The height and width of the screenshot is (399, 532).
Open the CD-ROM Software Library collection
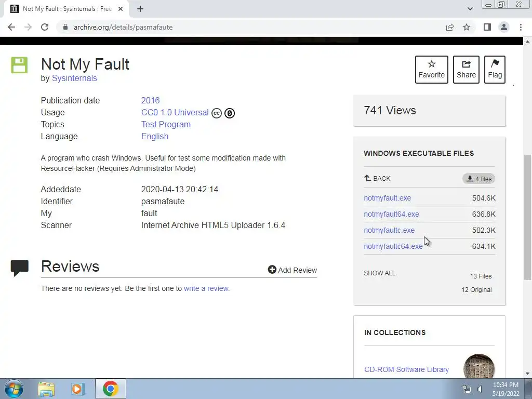(406, 369)
